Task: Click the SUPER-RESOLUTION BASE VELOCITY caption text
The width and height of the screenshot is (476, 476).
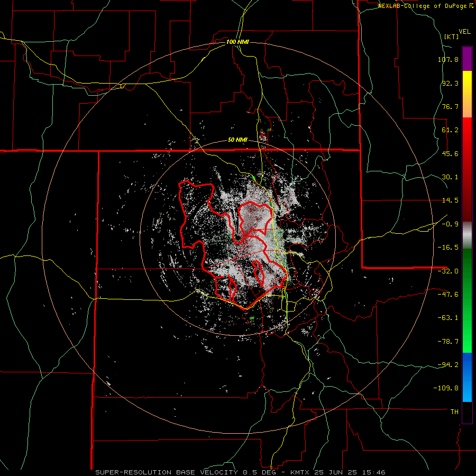Action: [x=167, y=472]
